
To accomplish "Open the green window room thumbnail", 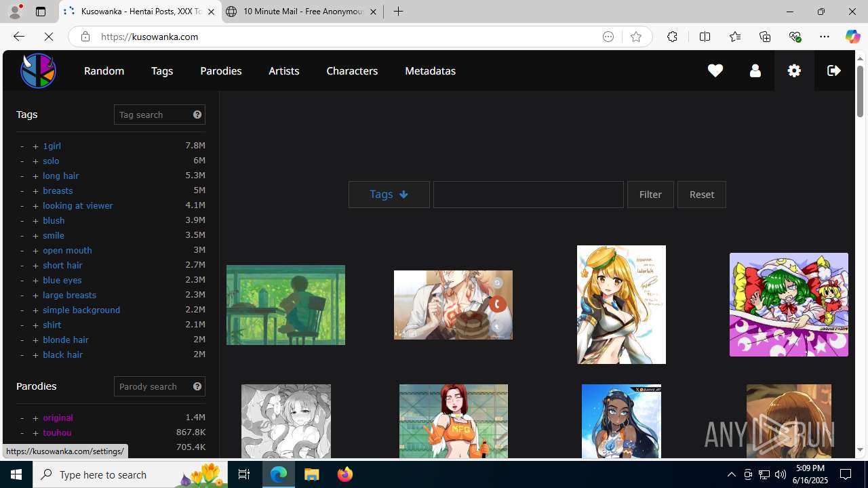I will (285, 305).
